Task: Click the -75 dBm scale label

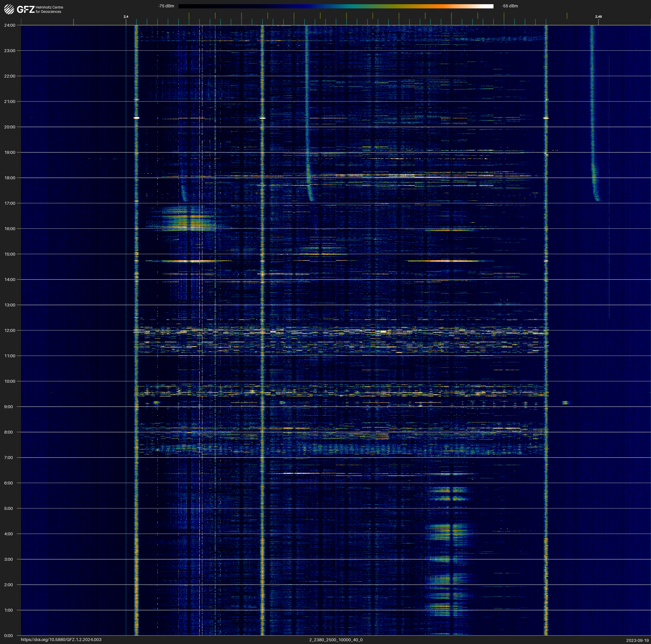Action: coord(166,6)
